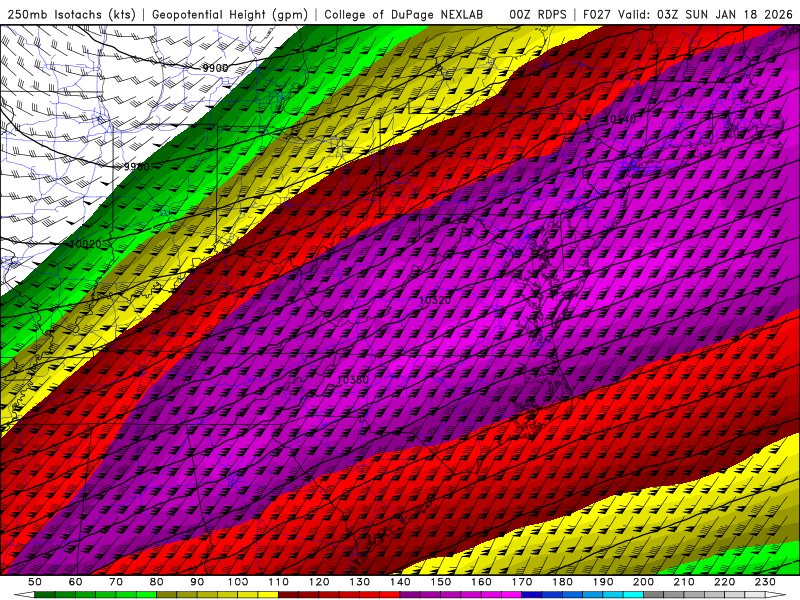Click the 120 knot legend label

point(319,582)
